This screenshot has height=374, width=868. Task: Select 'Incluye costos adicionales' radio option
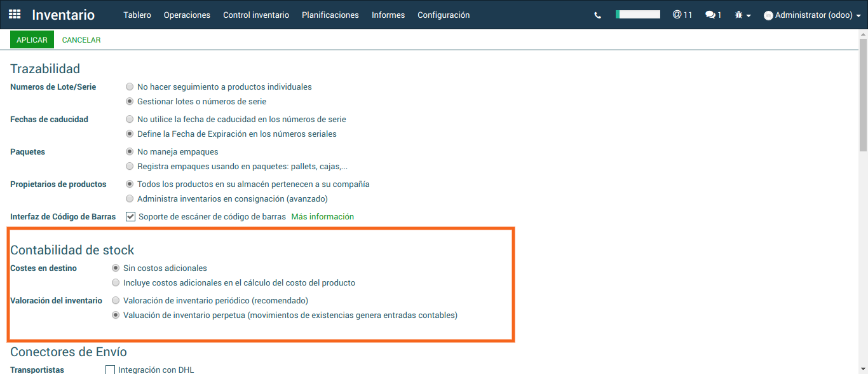point(116,282)
